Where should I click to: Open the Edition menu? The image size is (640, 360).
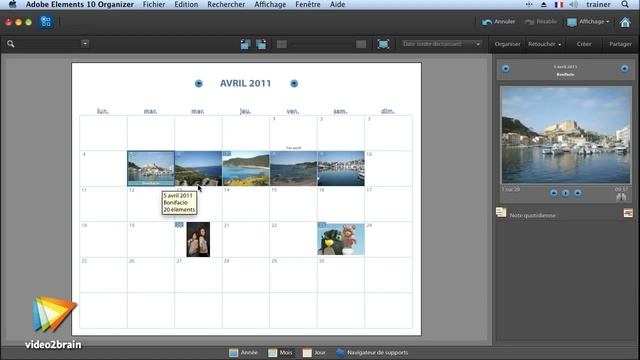click(186, 4)
